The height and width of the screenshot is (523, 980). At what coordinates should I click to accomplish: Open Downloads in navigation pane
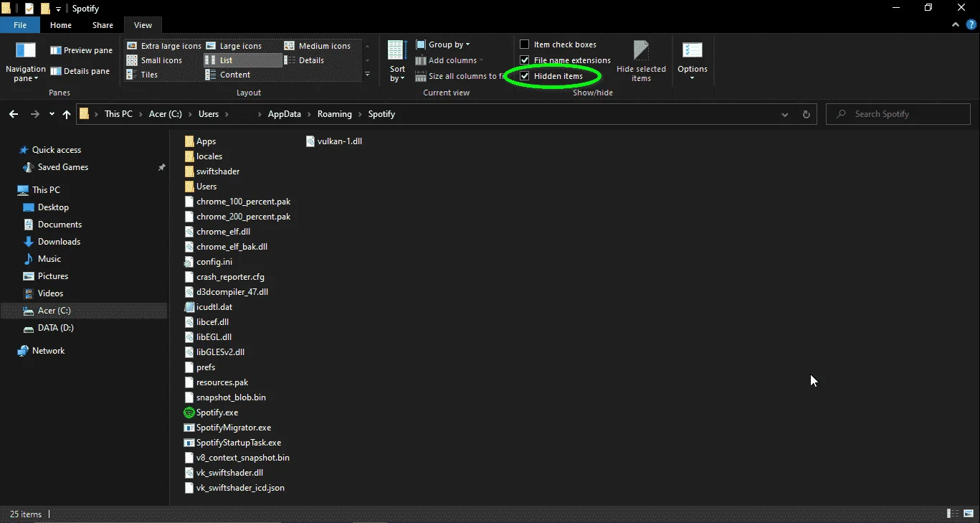(59, 242)
